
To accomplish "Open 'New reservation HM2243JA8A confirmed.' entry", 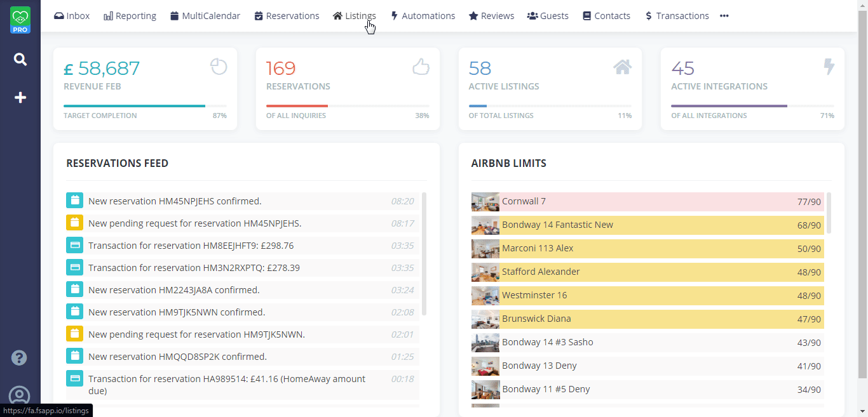I will 173,290.
